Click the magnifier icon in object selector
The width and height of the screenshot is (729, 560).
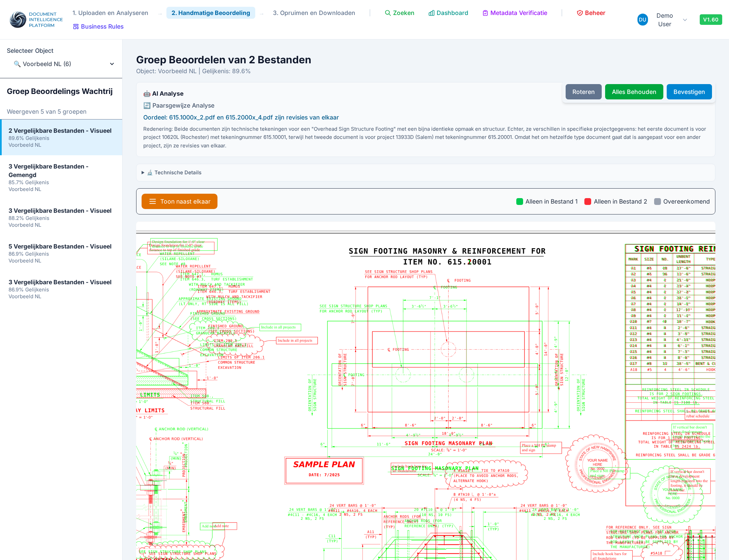pos(17,64)
